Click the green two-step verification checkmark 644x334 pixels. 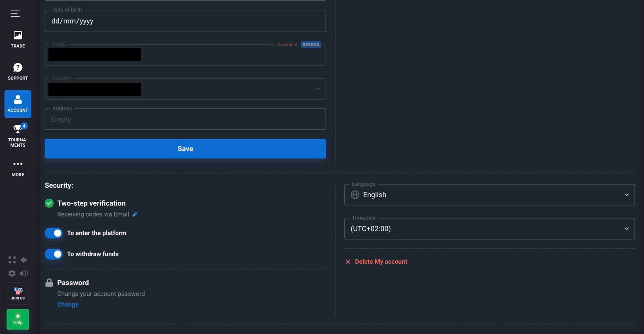[x=49, y=203]
